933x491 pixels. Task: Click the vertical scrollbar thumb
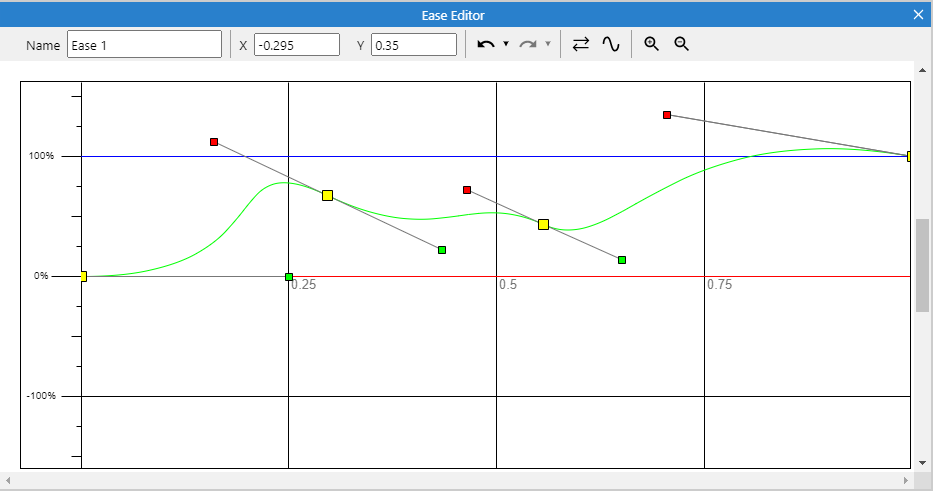point(922,250)
